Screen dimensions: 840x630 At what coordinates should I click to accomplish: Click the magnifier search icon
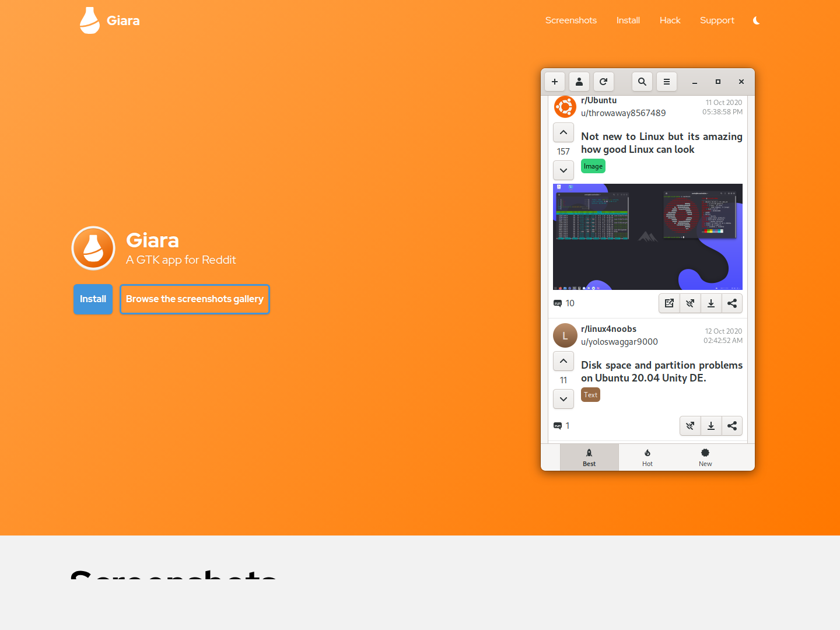click(642, 82)
